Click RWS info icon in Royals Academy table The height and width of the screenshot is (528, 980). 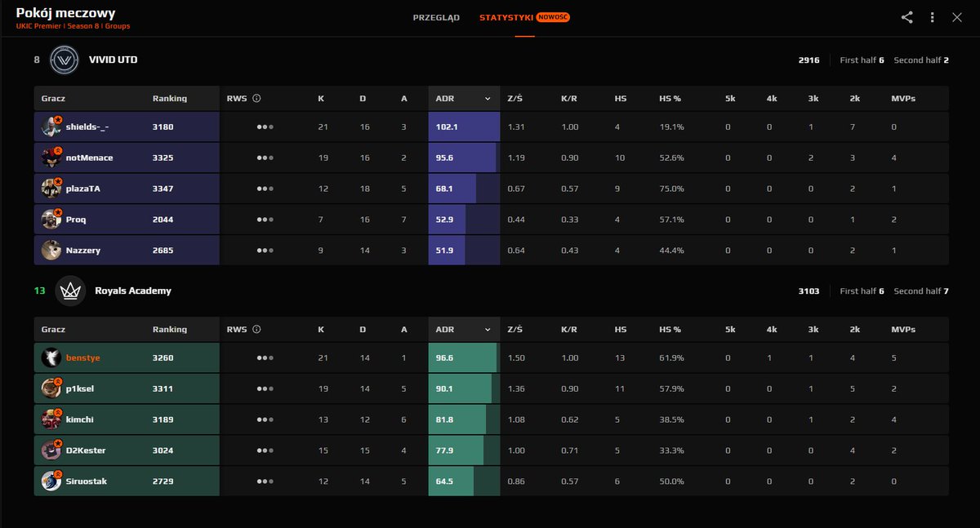(256, 330)
